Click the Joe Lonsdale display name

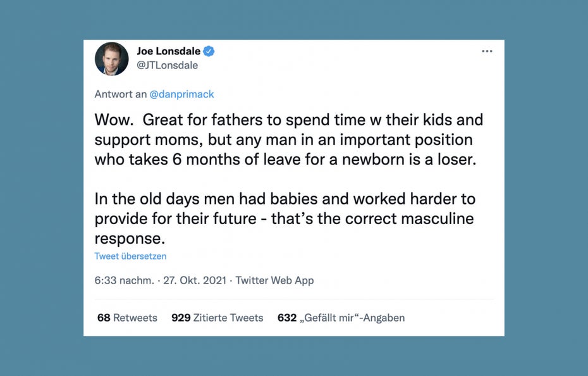[168, 51]
